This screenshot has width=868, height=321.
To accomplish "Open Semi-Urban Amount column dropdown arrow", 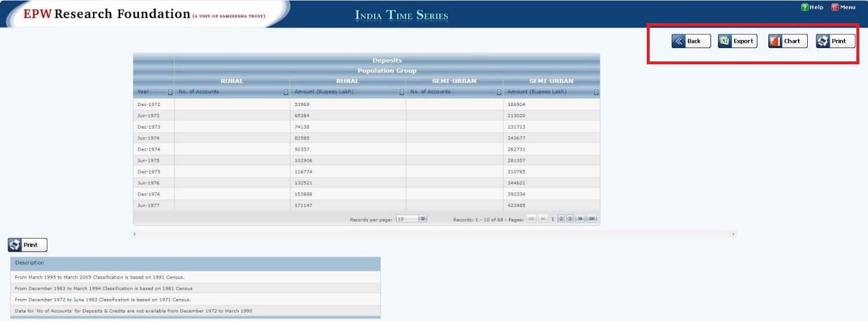I will [596, 92].
